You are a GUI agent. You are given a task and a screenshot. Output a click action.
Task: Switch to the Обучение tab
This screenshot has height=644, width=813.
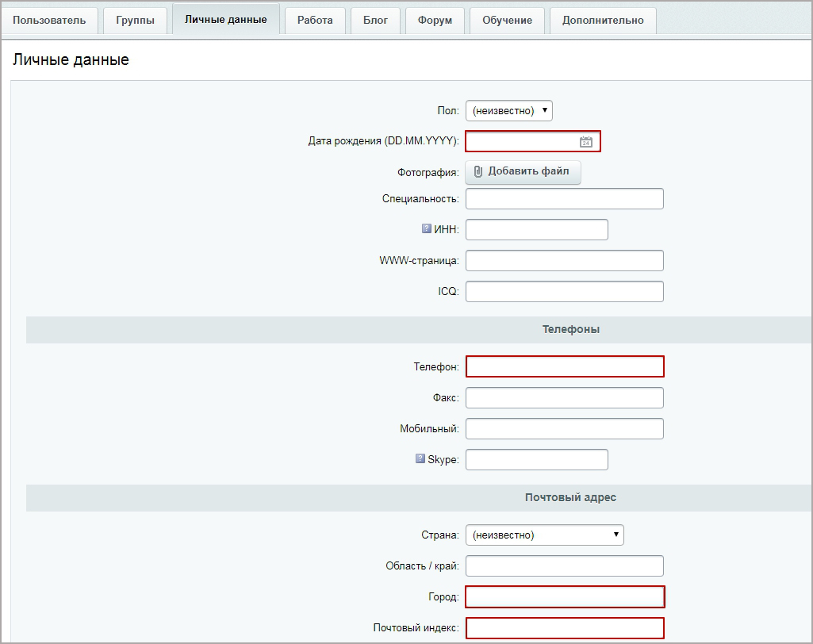(x=507, y=21)
